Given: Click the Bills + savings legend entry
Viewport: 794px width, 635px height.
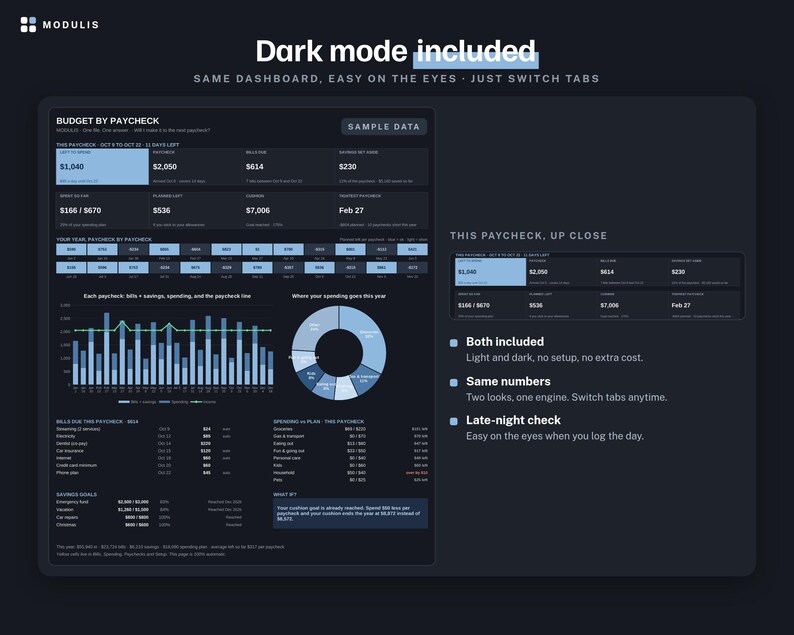Looking at the screenshot, I should [137, 402].
